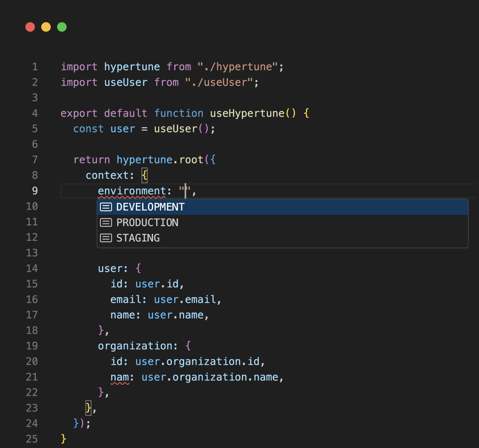This screenshot has height=448, width=479.
Task: Click the icon beside STAGING suggestion
Action: pos(106,238)
